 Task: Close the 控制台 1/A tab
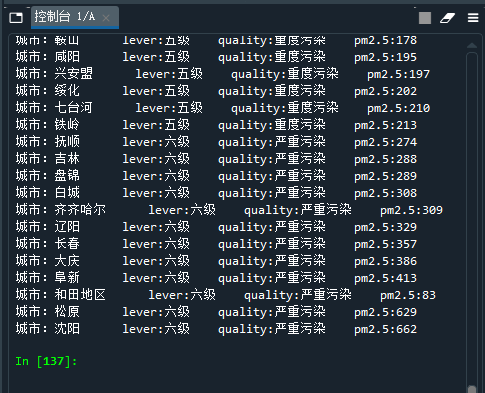(x=106, y=18)
